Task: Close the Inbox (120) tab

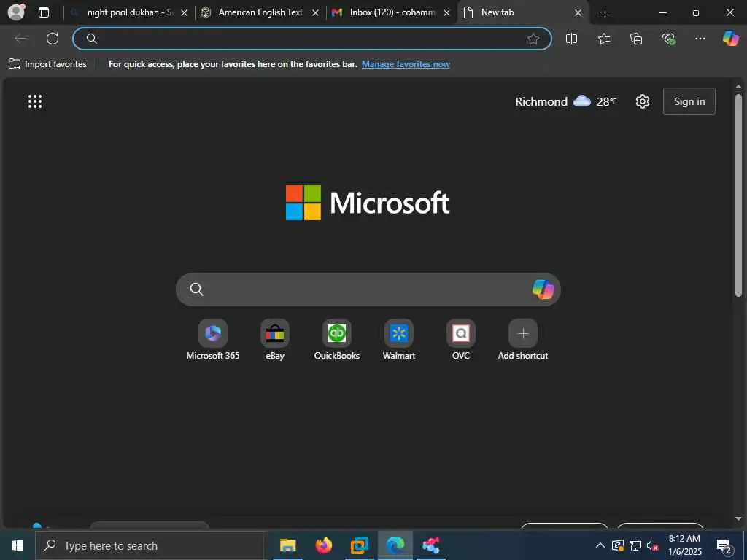Action: pos(447,13)
